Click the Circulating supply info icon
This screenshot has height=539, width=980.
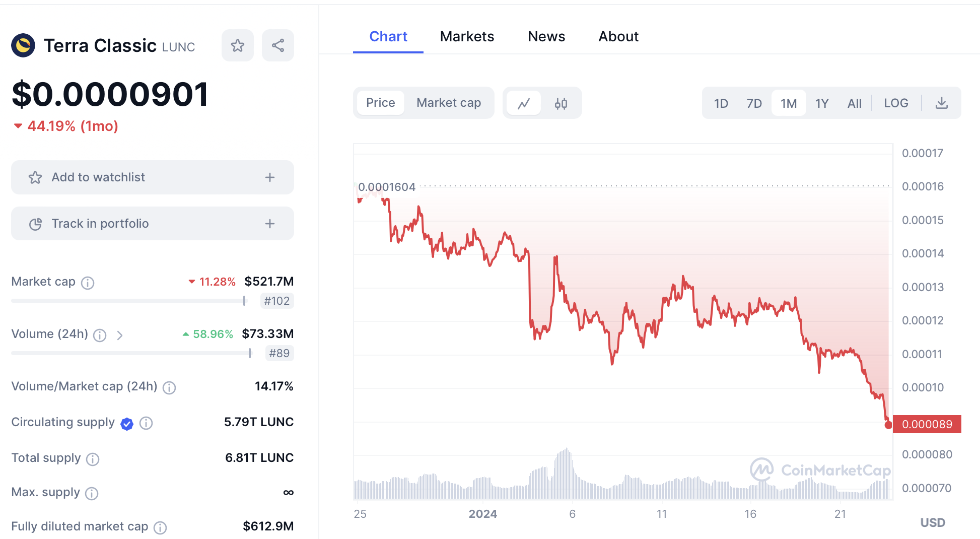click(x=146, y=423)
